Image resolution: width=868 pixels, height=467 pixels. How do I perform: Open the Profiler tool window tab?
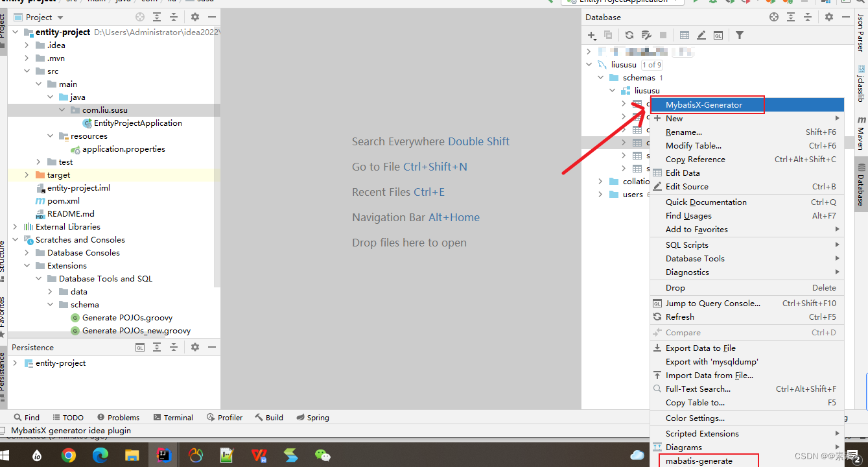(224, 418)
